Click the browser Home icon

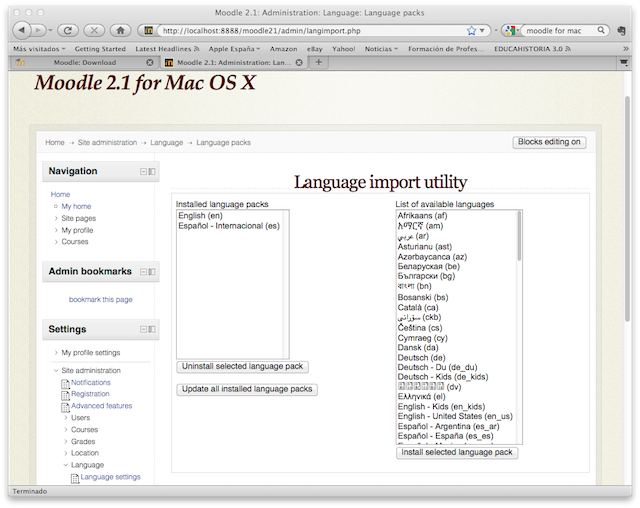(x=120, y=31)
